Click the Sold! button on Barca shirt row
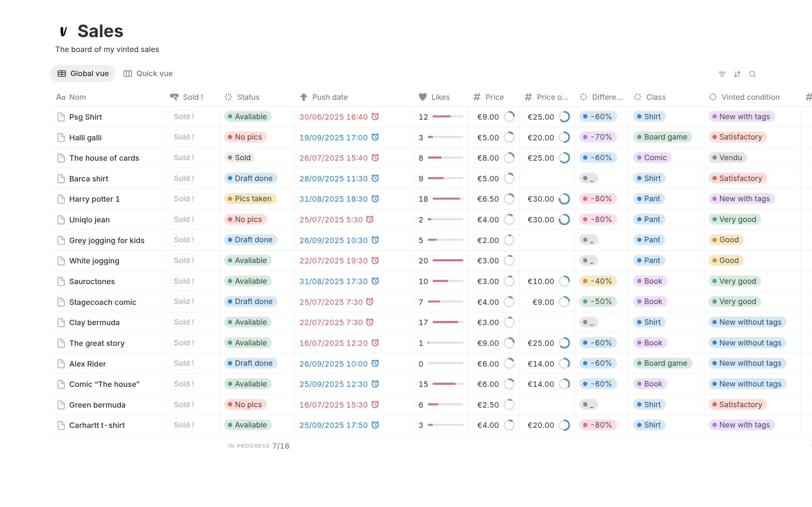Viewport: 812px width, 507px height. [x=184, y=178]
